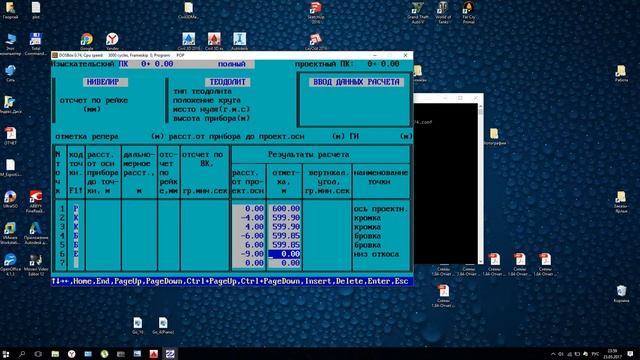Launch Movavi Video Editor shortcut

[36, 264]
